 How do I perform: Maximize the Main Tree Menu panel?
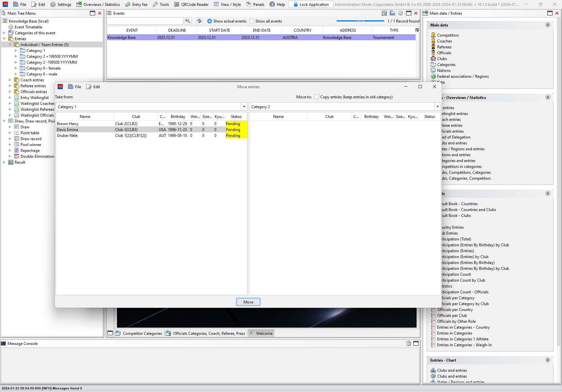click(x=92, y=13)
